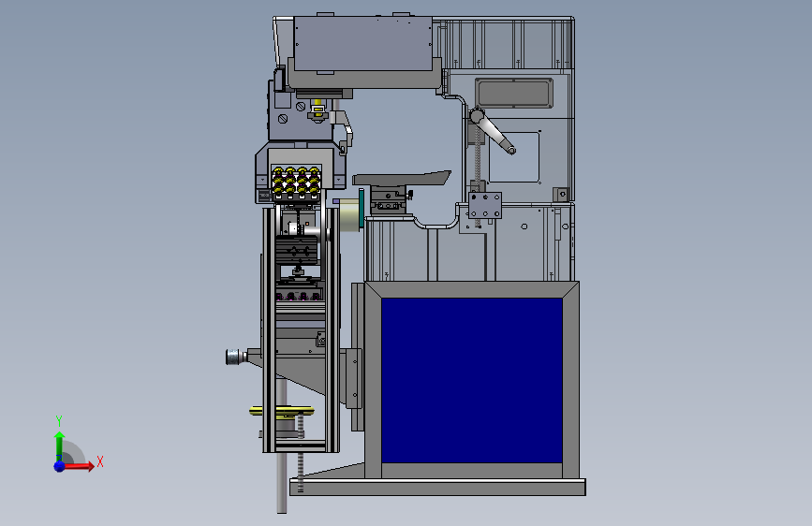The height and width of the screenshot is (526, 812).
Task: Select the vertical shaft protruding below the column
Action: 282,482
